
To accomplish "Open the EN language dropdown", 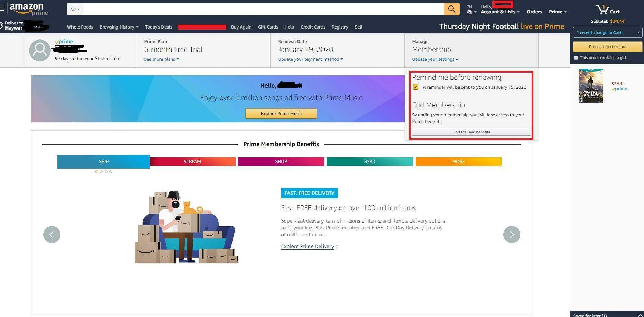I will 472,9.
